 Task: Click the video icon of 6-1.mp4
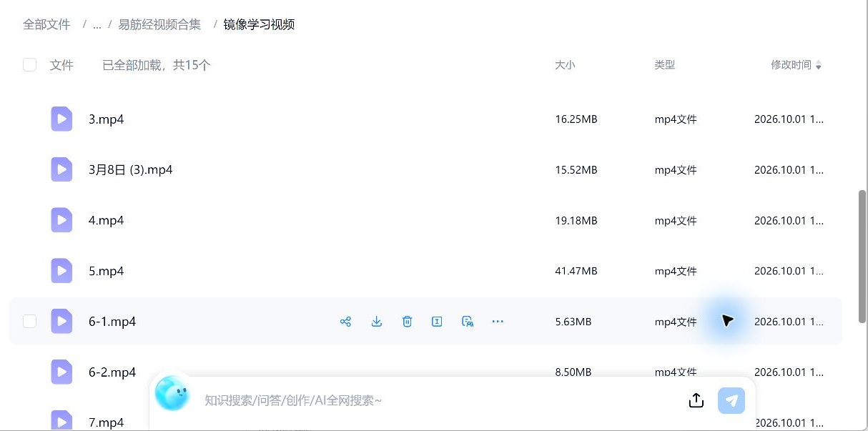[x=61, y=322]
